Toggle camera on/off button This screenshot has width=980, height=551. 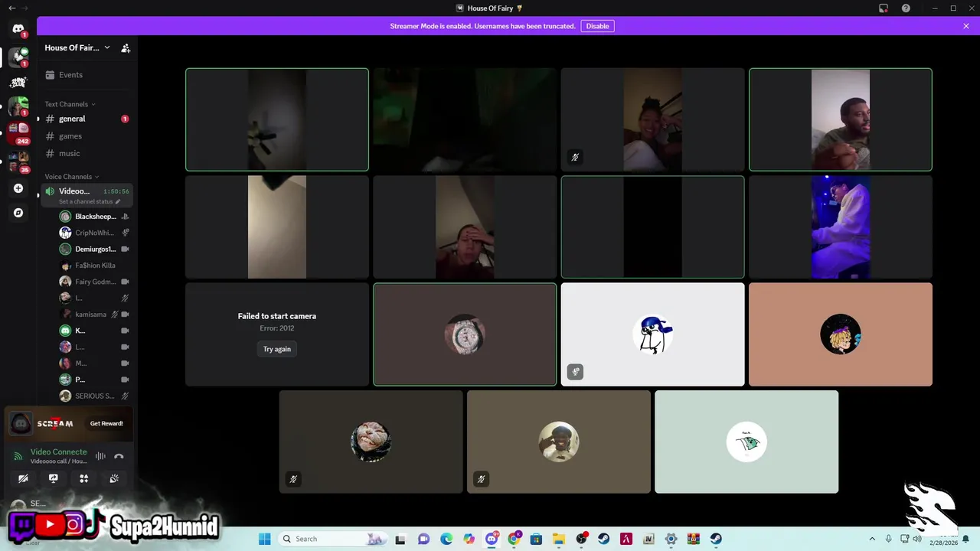pyautogui.click(x=23, y=478)
